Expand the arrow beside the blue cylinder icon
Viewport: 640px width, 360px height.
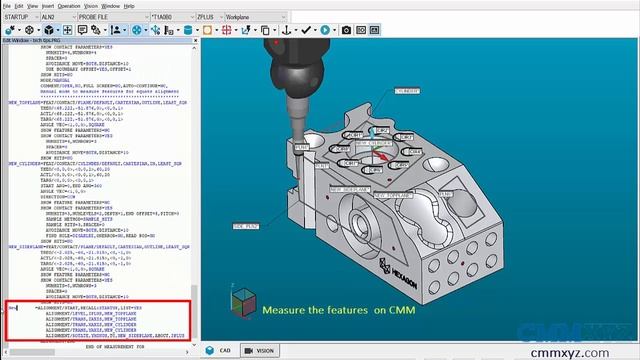(x=197, y=30)
